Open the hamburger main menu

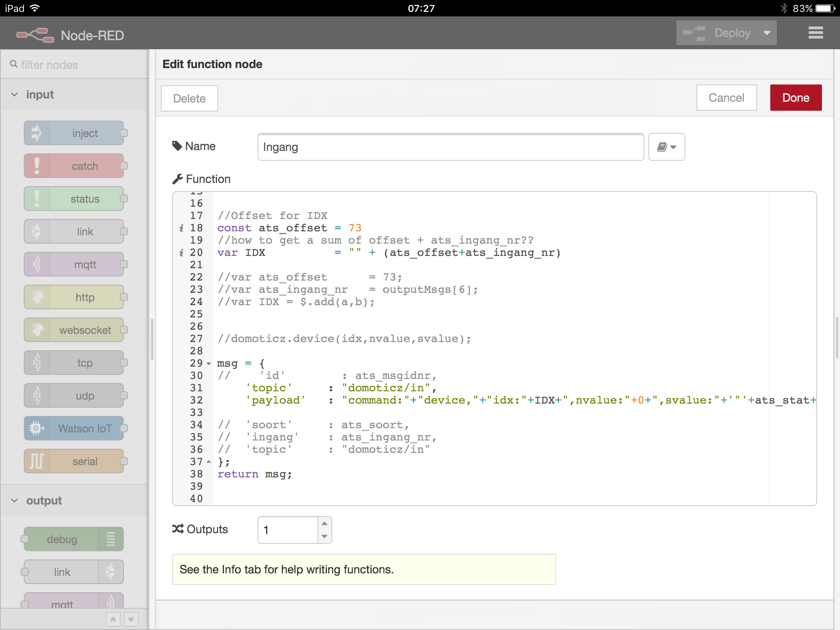pos(816,33)
